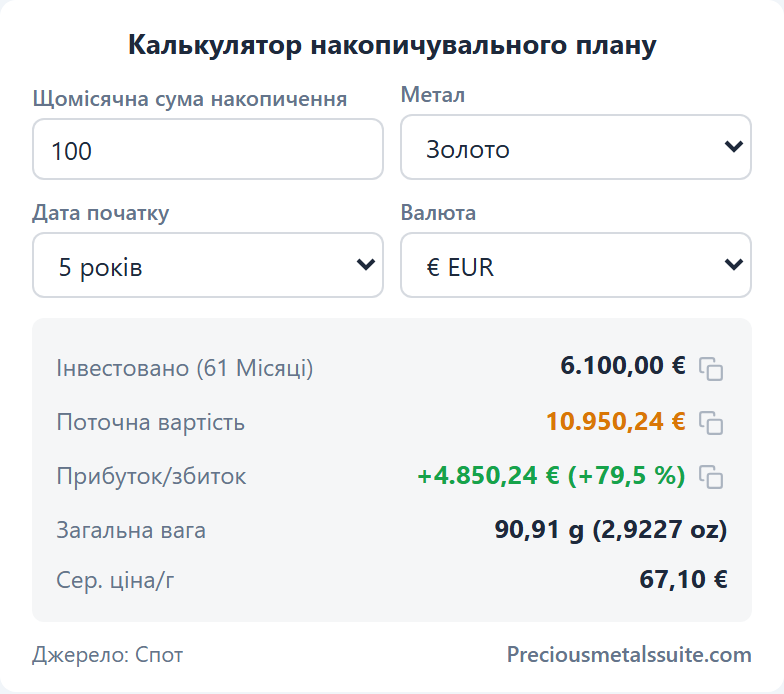Click the monthly amount field containing 100
Screen dimensions: 784x694
(x=208, y=149)
